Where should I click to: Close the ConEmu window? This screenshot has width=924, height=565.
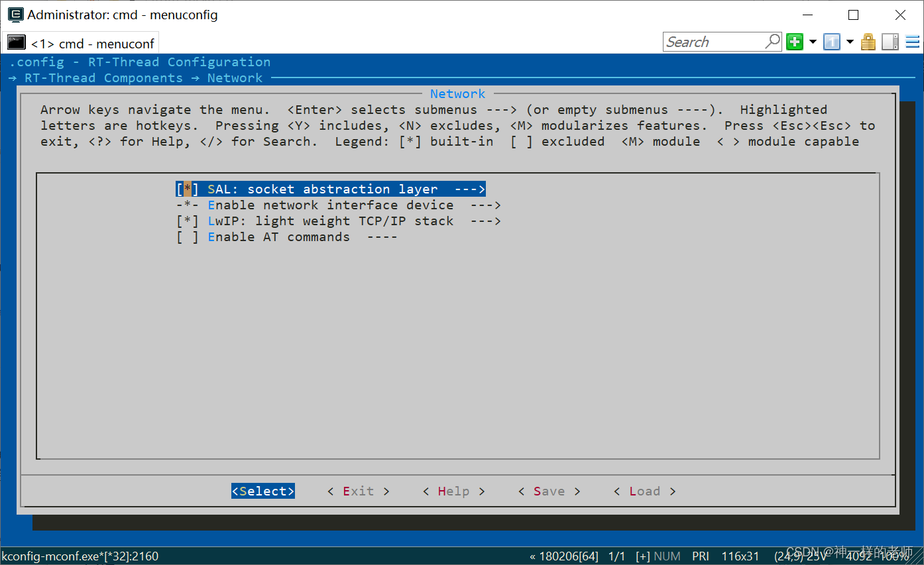(x=900, y=15)
